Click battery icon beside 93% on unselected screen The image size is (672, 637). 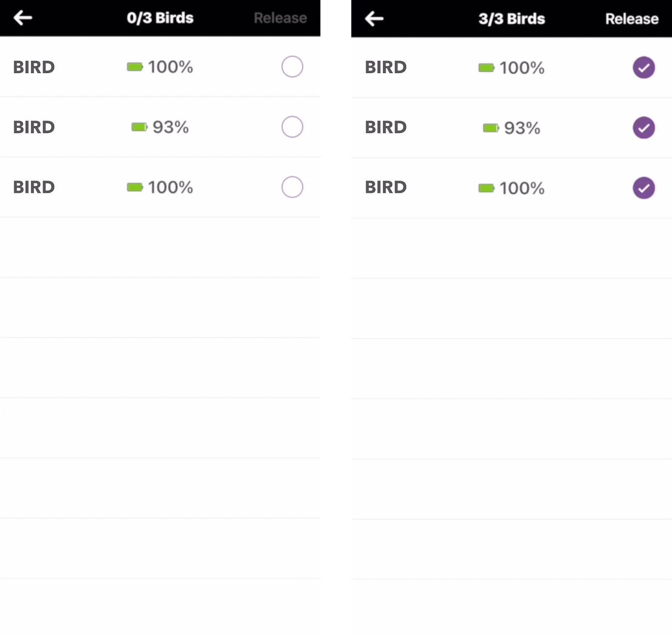click(139, 127)
